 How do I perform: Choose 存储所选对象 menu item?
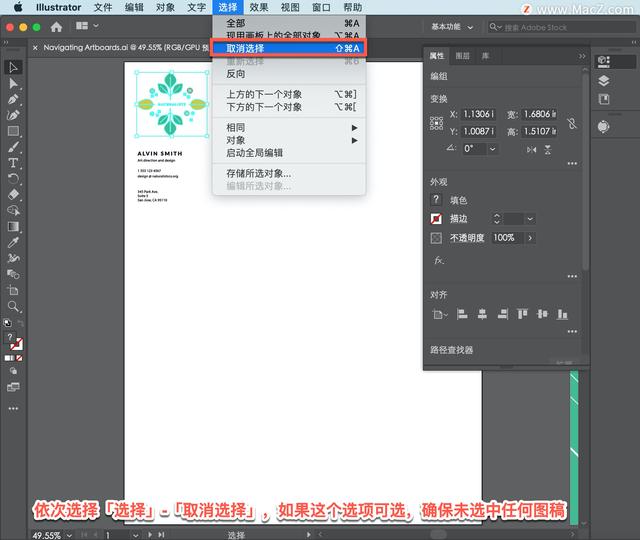289,173
